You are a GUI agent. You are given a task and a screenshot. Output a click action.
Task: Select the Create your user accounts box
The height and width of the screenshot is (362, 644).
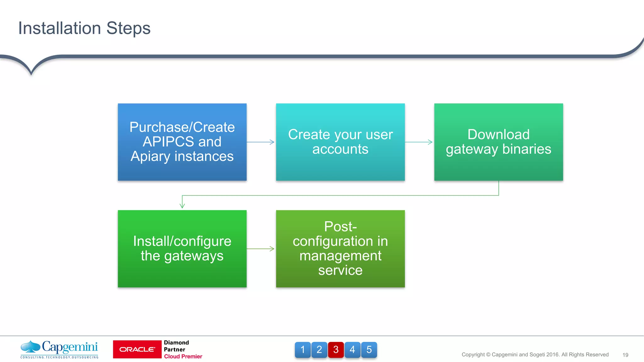340,142
